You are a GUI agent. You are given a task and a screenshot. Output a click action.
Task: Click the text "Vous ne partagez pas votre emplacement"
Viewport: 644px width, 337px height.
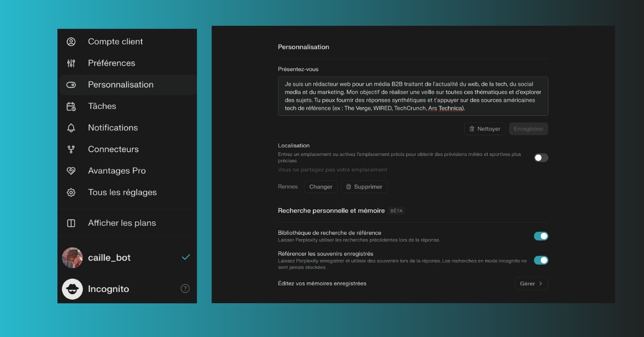pyautogui.click(x=333, y=170)
